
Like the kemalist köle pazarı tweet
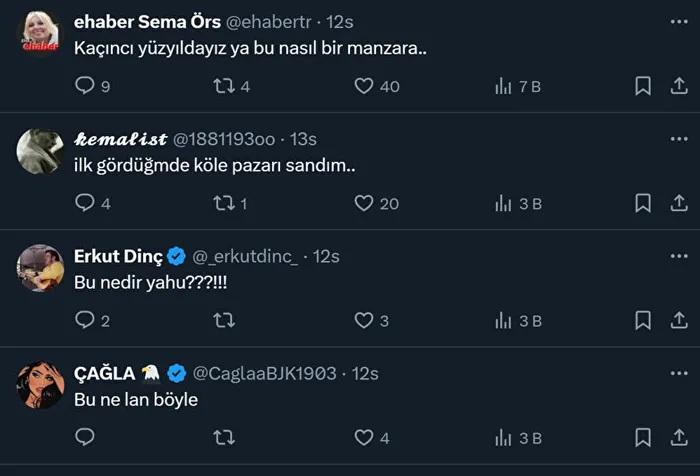pyautogui.click(x=364, y=203)
